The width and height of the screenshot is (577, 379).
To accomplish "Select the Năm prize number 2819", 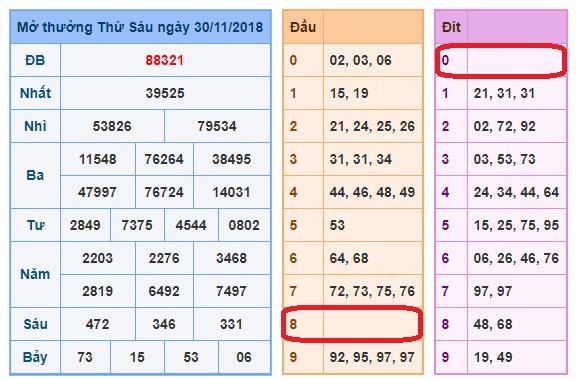I will pyautogui.click(x=98, y=291).
